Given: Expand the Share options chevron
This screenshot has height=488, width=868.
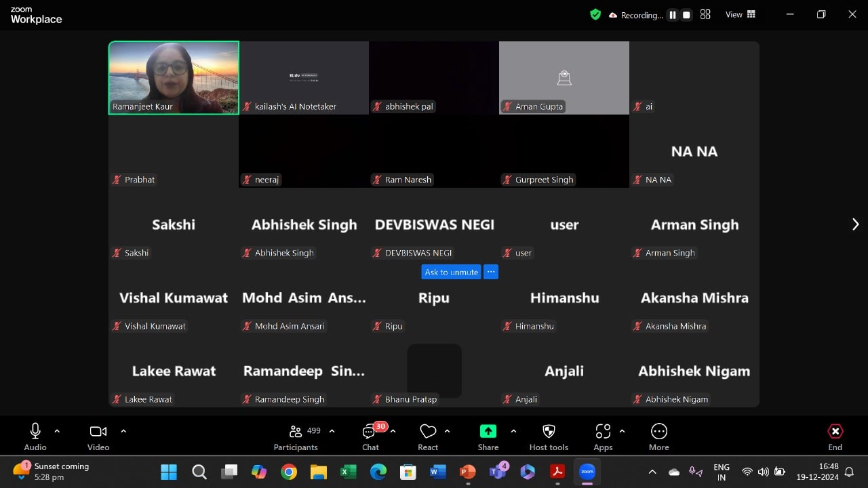Looking at the screenshot, I should [x=513, y=430].
